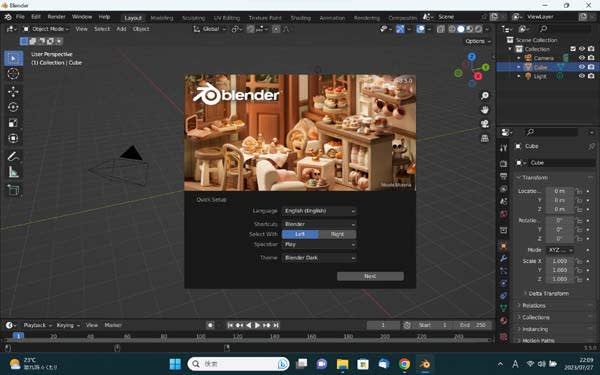Open Chrome from the taskbar
Image resolution: width=600 pixels, height=375 pixels.
[x=404, y=364]
